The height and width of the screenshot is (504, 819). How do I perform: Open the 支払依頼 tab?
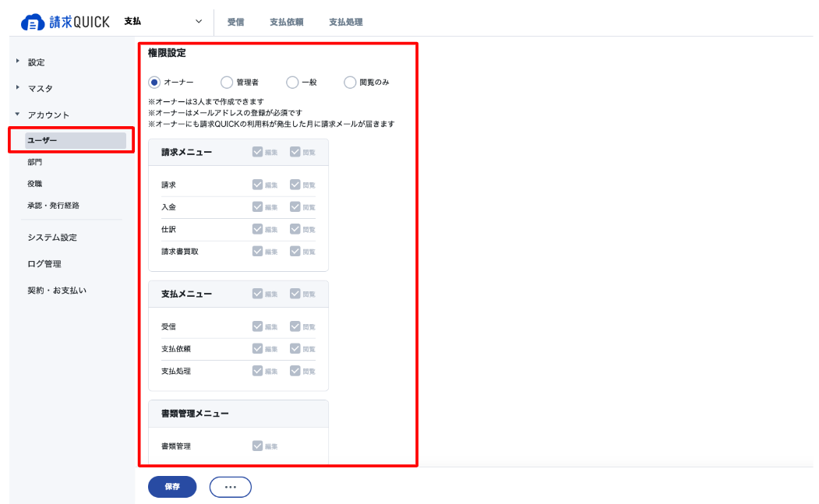click(286, 22)
